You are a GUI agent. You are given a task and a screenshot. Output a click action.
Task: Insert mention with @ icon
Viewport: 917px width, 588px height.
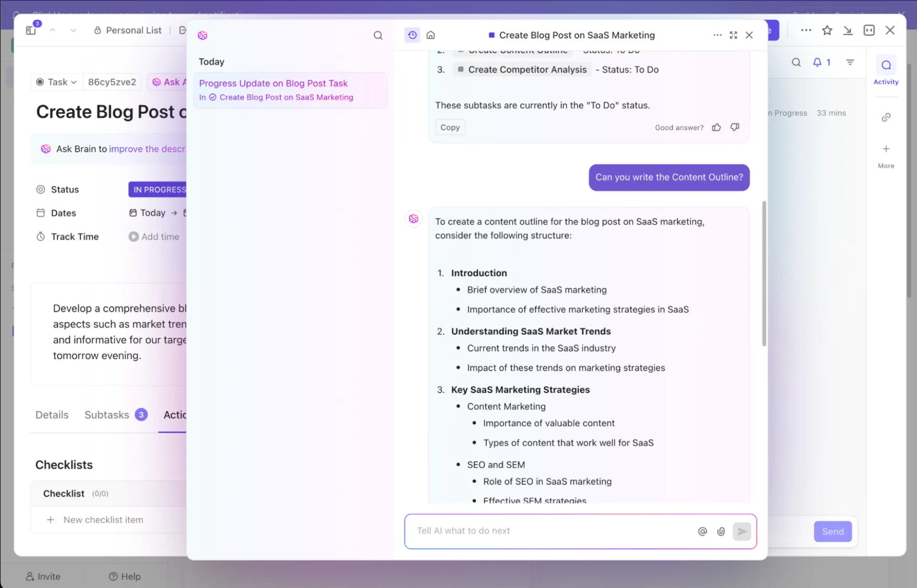pos(702,531)
